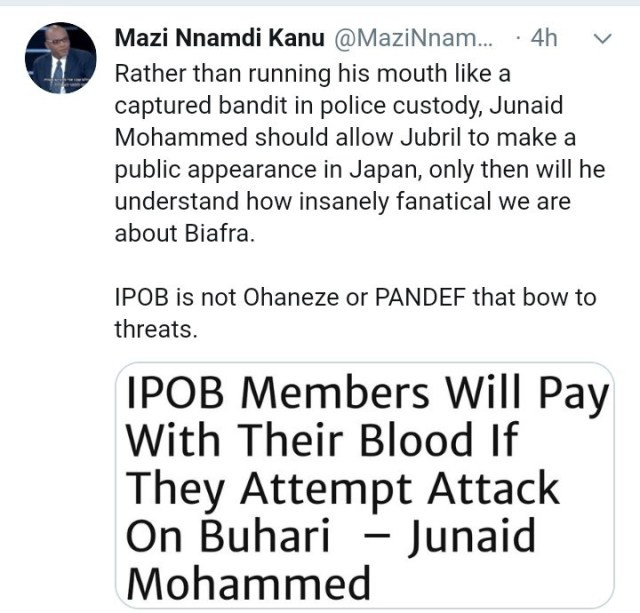640x613 pixels.
Task: Select 'On Buhari – Junaid' headline line
Action: tap(331, 535)
